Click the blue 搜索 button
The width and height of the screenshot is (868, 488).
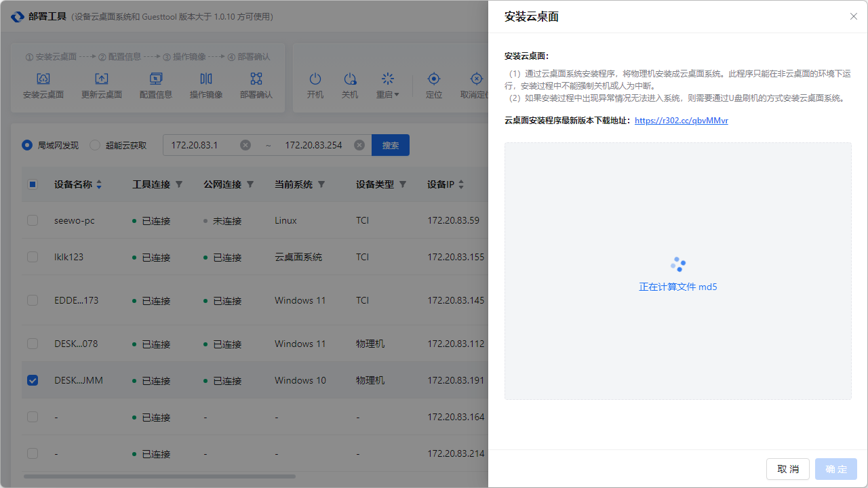tap(391, 145)
